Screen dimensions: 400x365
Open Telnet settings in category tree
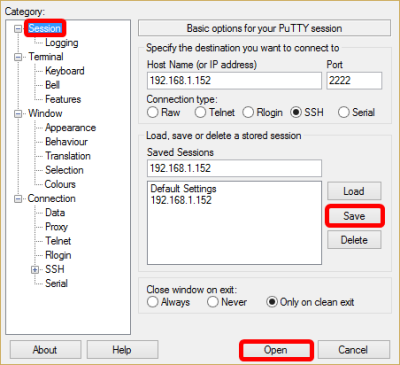58,241
